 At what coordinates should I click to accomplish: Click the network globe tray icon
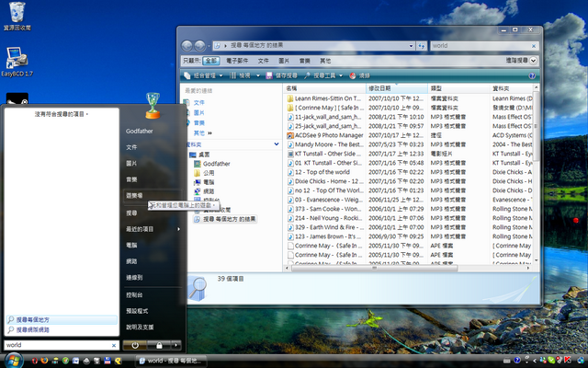pyautogui.click(x=581, y=361)
